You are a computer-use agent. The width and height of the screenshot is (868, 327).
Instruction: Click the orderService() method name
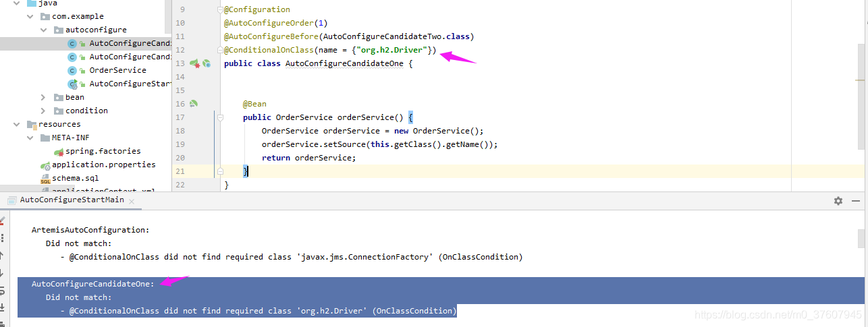point(370,117)
